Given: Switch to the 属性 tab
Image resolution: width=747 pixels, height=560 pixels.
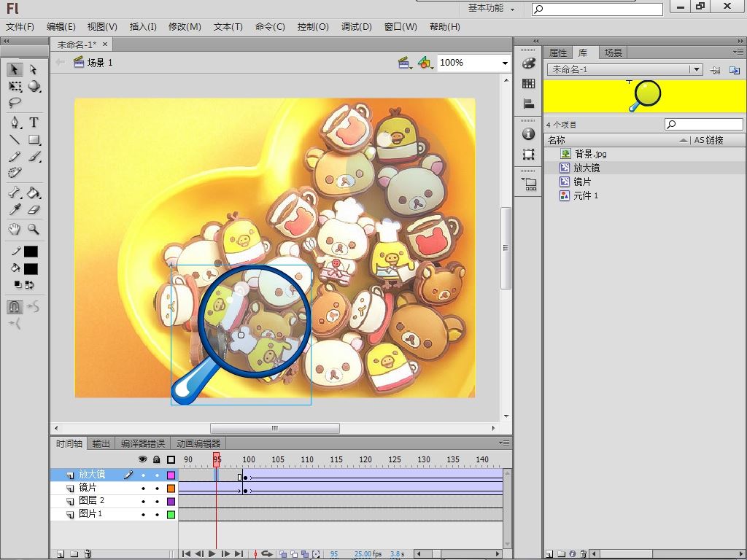Looking at the screenshot, I should pyautogui.click(x=558, y=52).
